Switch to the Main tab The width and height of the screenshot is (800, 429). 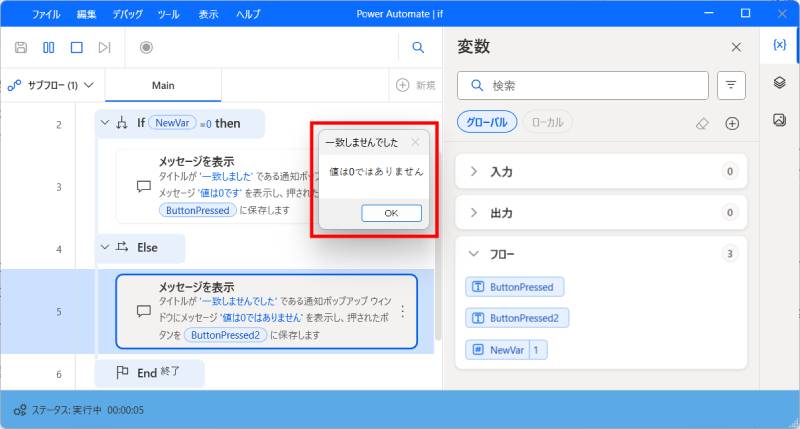pos(163,85)
